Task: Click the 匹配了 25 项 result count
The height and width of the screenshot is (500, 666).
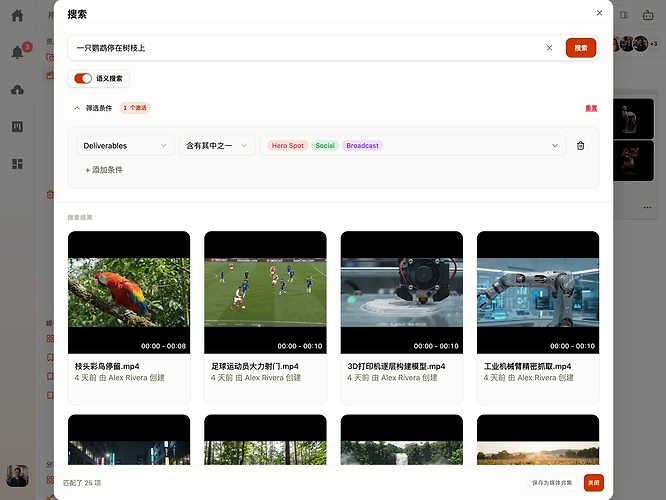Action: 82,483
